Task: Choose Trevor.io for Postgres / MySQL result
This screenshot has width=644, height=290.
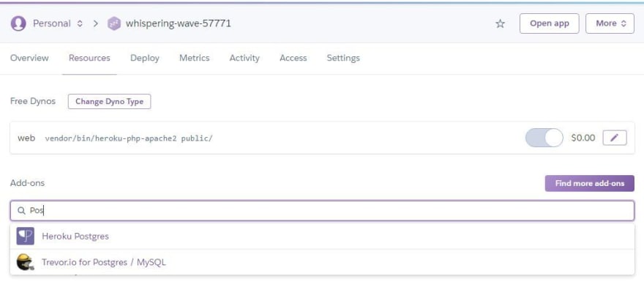Action: (322, 261)
